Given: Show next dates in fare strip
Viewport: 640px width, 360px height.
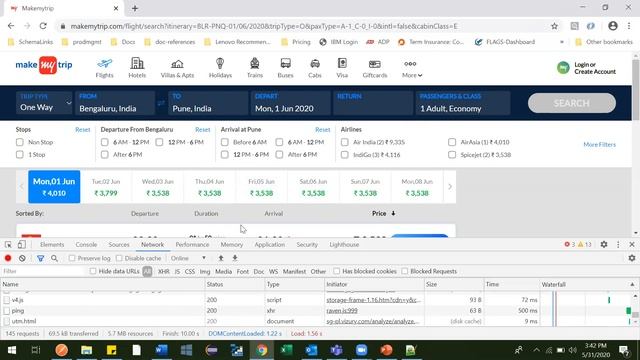Looking at the screenshot, I should pos(450,187).
